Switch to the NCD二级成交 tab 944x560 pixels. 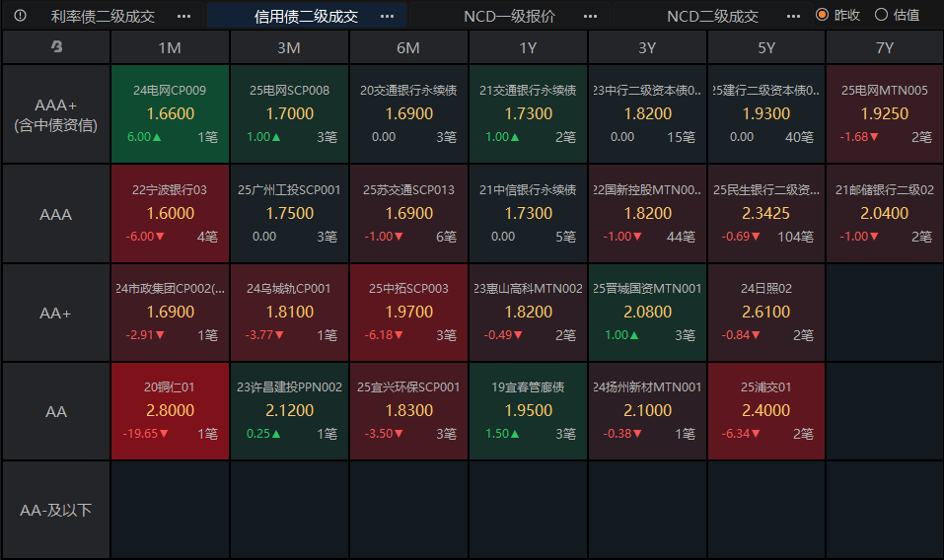click(713, 16)
